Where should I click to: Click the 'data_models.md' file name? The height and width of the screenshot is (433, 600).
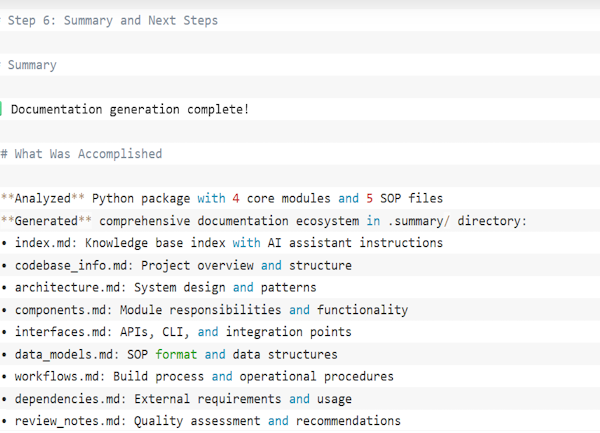pos(63,354)
